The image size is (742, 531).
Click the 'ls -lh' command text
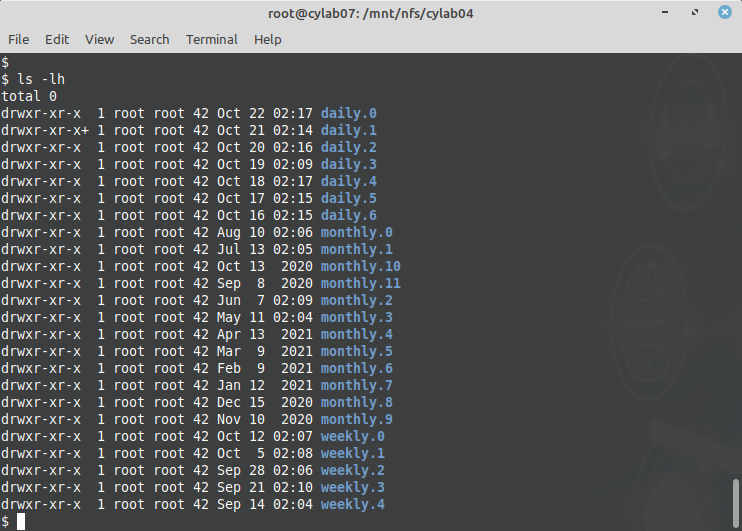(41, 80)
